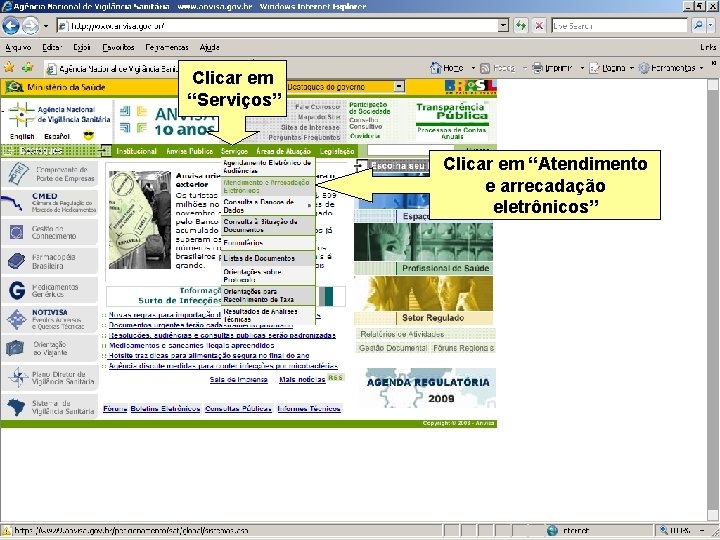This screenshot has height=540, width=720.
Task: Expand the Destaques sidebar dropdown arrow
Action: click(105, 151)
